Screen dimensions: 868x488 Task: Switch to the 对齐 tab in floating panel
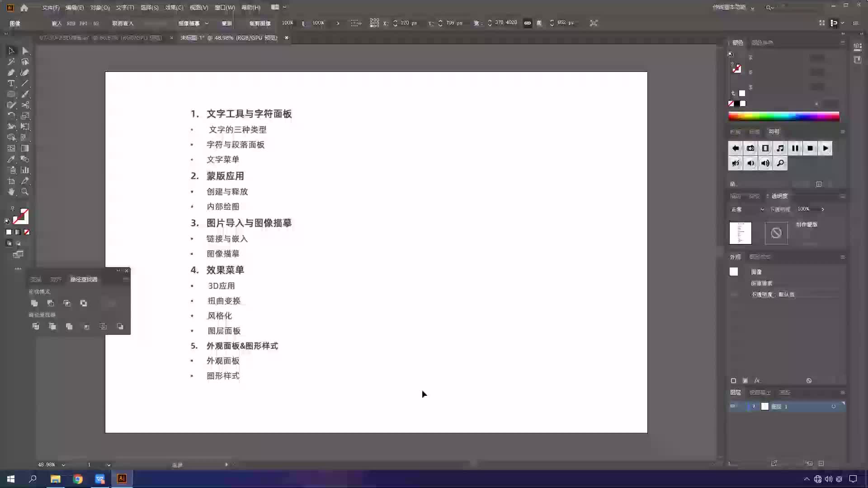56,279
